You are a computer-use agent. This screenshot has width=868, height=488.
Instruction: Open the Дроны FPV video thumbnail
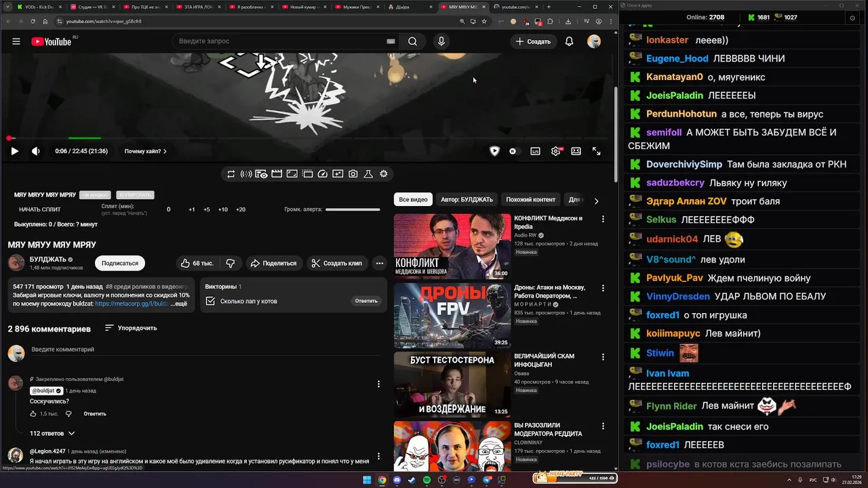click(x=452, y=316)
